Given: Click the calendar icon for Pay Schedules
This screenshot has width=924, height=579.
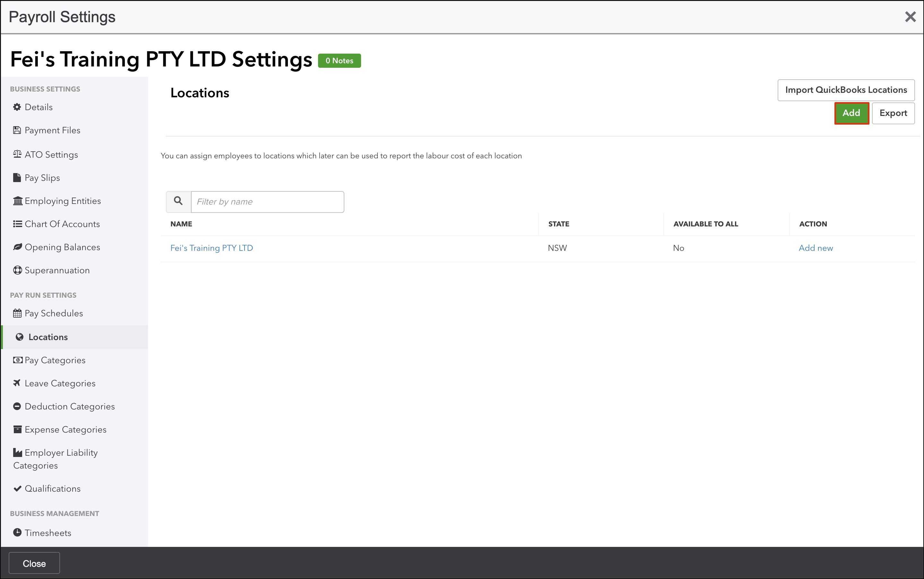Looking at the screenshot, I should (x=17, y=313).
